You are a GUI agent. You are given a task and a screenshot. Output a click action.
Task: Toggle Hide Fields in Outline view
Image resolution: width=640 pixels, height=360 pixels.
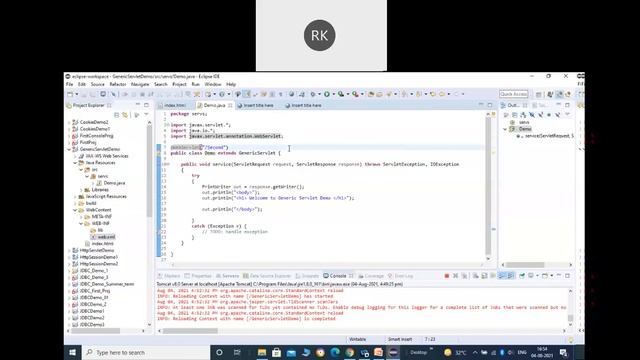532,115
